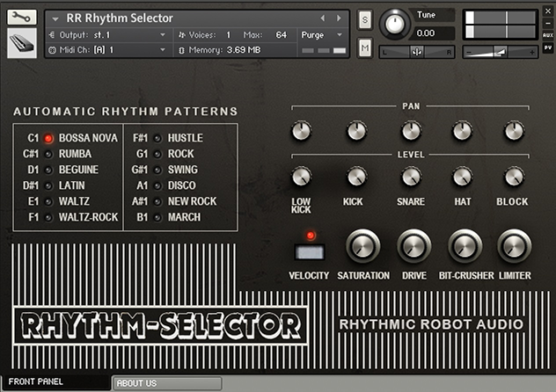The height and width of the screenshot is (392, 556).
Task: Click the wrench edit instrument icon
Action: (22, 18)
